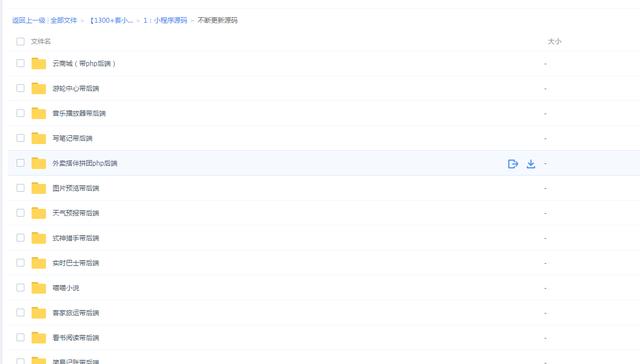Screen dimensions: 640x364
Task: Sort by the 文件名 column header
Action: click(41, 42)
